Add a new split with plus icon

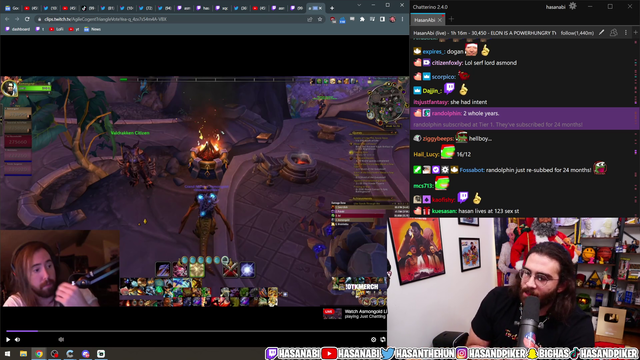[x=636, y=32]
